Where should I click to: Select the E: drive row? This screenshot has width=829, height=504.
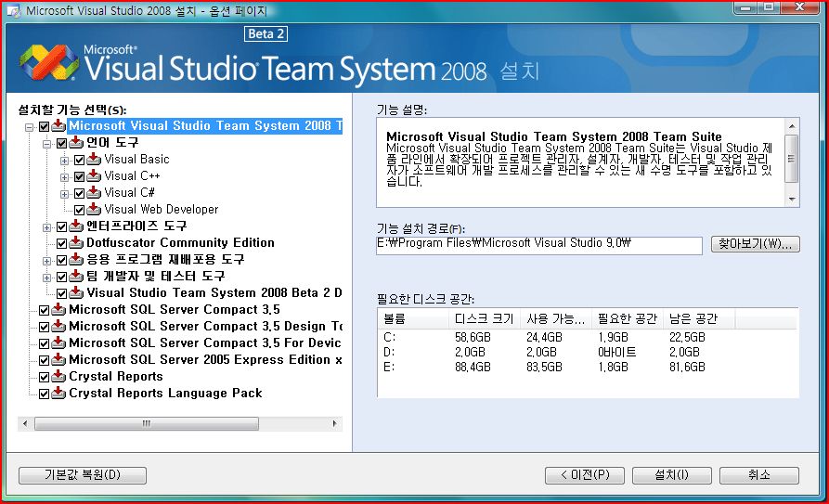coord(588,367)
